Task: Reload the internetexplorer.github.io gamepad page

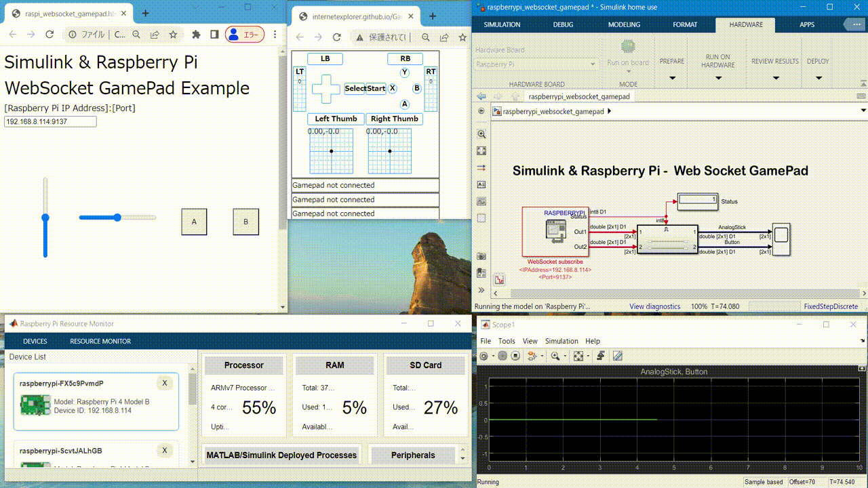Action: point(337,37)
